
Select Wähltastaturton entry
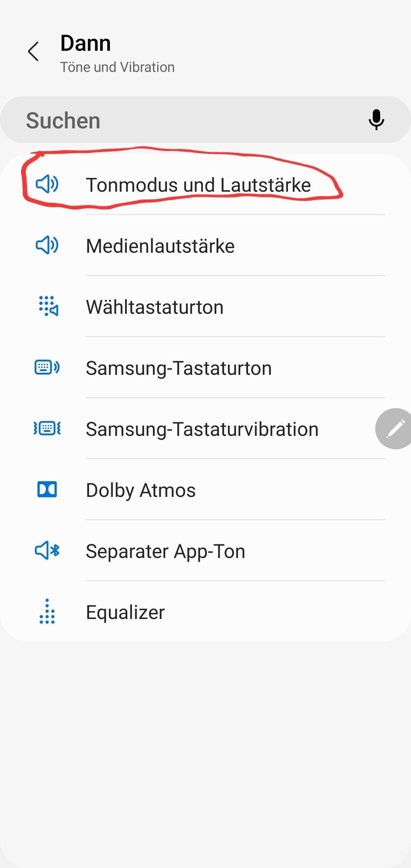(155, 307)
